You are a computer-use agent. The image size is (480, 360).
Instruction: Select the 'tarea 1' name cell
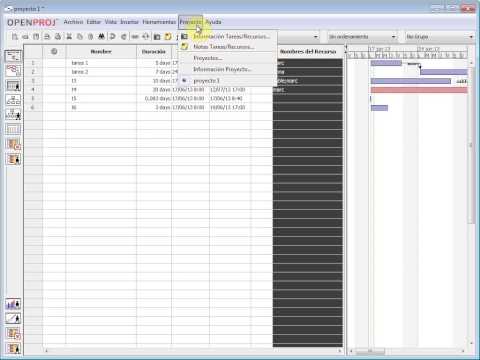pyautogui.click(x=101, y=63)
